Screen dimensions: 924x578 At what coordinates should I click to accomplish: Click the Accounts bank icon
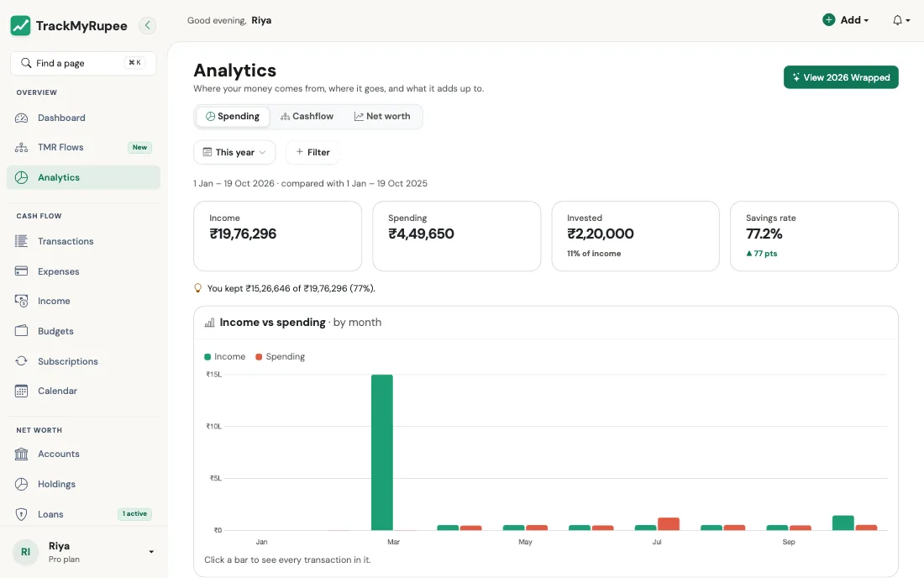coord(21,454)
